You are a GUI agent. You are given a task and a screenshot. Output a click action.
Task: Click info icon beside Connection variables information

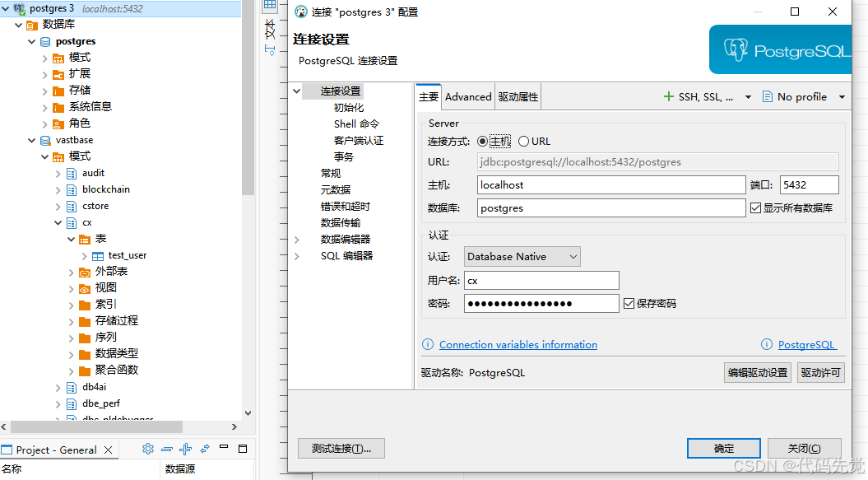coord(428,345)
